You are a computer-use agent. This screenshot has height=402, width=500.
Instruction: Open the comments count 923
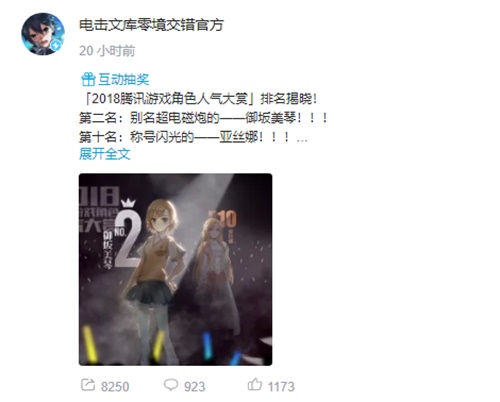click(x=195, y=387)
